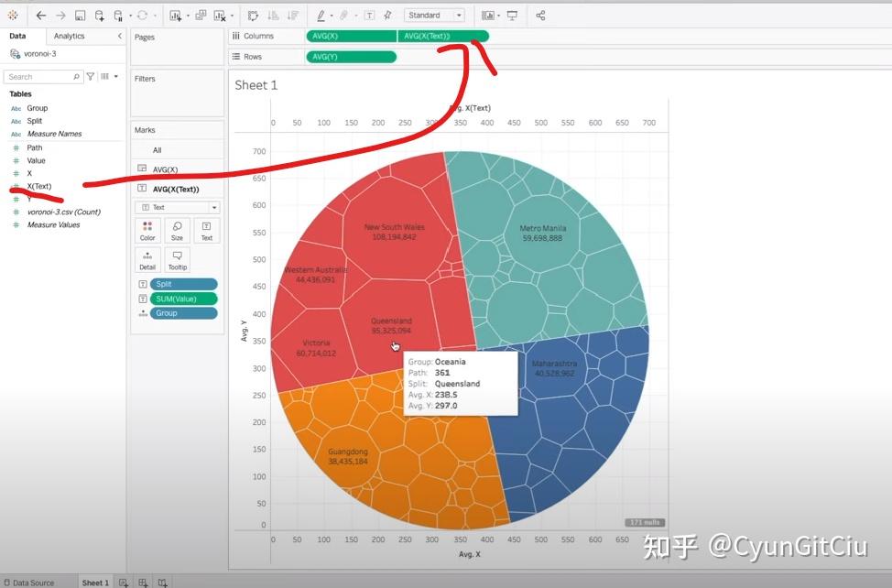Open the Text mark type dropdown
Viewport: 892px width, 588px height.
tap(178, 208)
